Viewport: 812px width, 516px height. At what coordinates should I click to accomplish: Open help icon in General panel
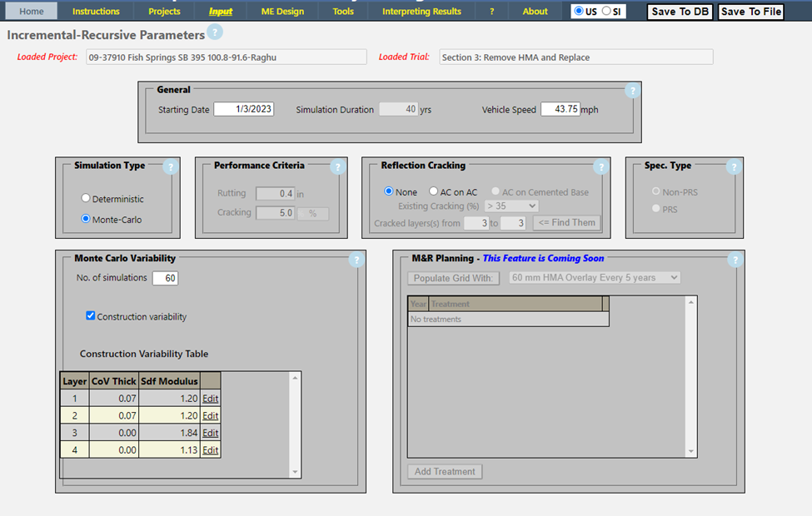pyautogui.click(x=632, y=91)
